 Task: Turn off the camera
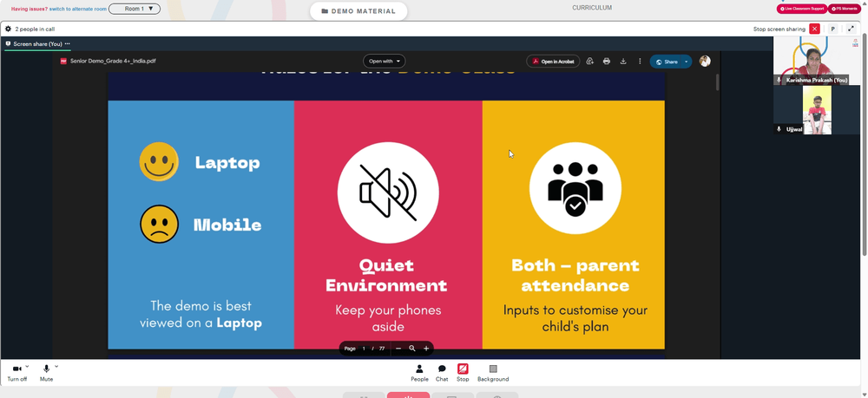[17, 373]
